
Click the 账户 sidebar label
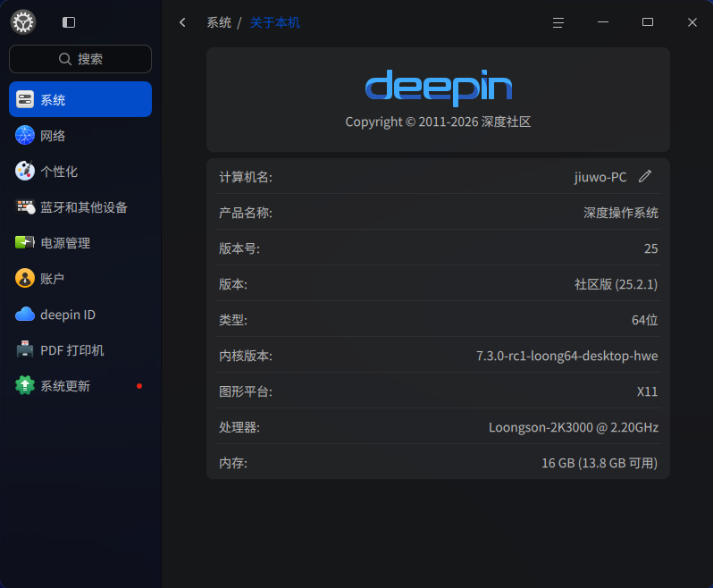[53, 279]
